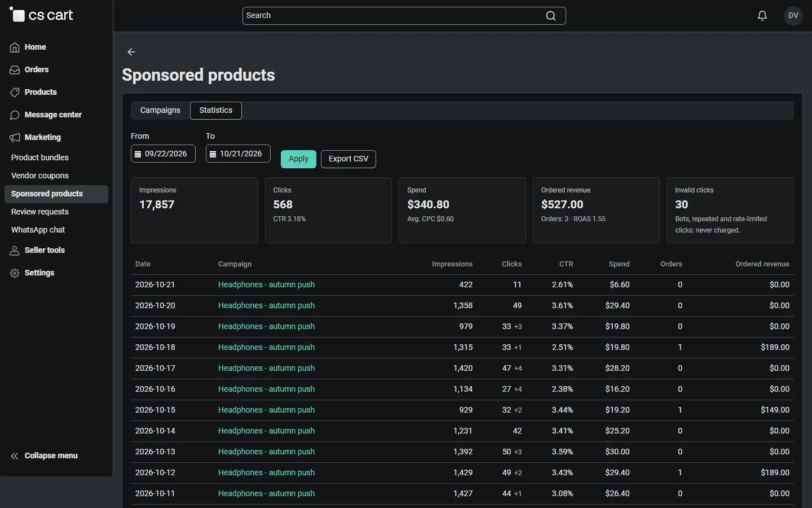Click the Collapse menu chevrons icon
Image resolution: width=812 pixels, height=508 pixels.
tap(15, 456)
